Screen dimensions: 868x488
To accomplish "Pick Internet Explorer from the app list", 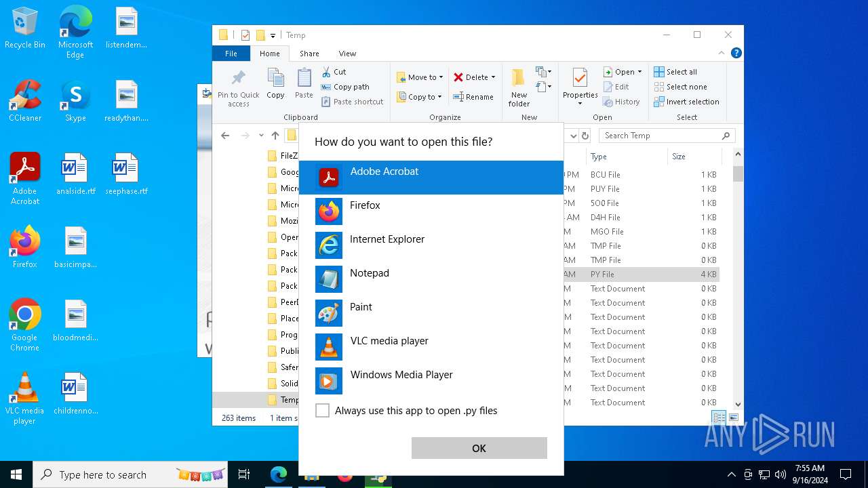I will point(431,245).
